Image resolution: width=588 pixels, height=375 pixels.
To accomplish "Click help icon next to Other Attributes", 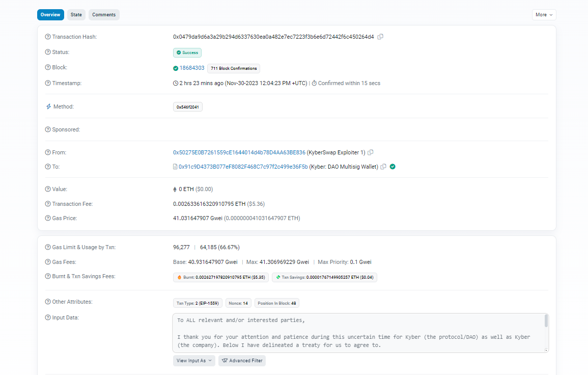I will [48, 302].
